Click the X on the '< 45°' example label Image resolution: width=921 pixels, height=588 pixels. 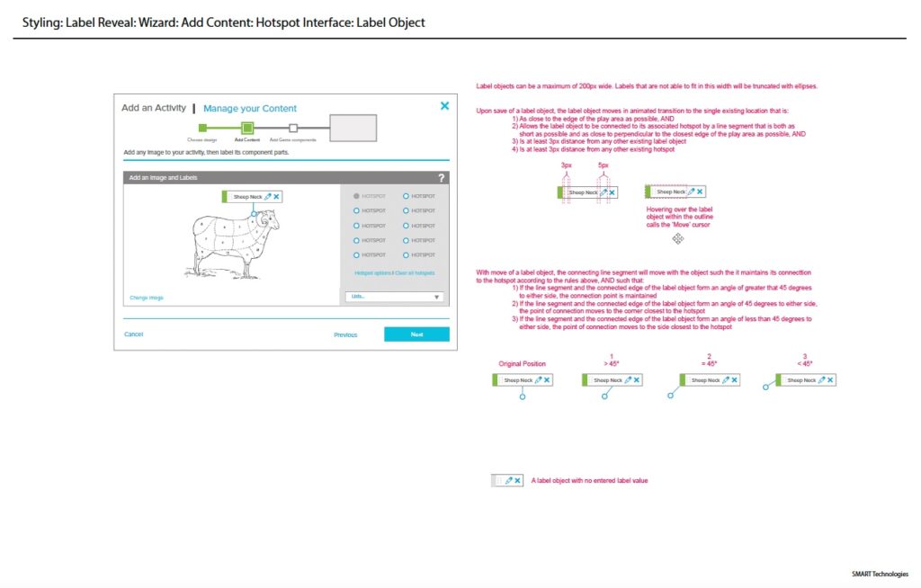[830, 380]
